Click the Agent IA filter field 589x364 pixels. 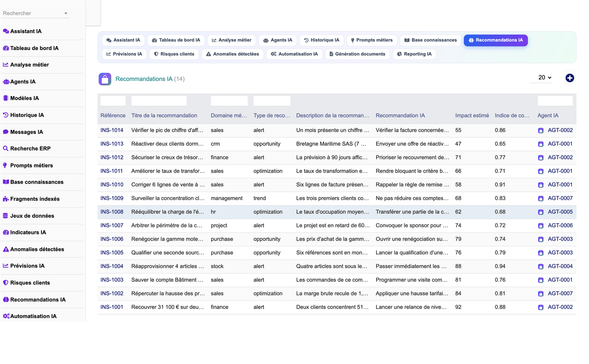pos(555,101)
